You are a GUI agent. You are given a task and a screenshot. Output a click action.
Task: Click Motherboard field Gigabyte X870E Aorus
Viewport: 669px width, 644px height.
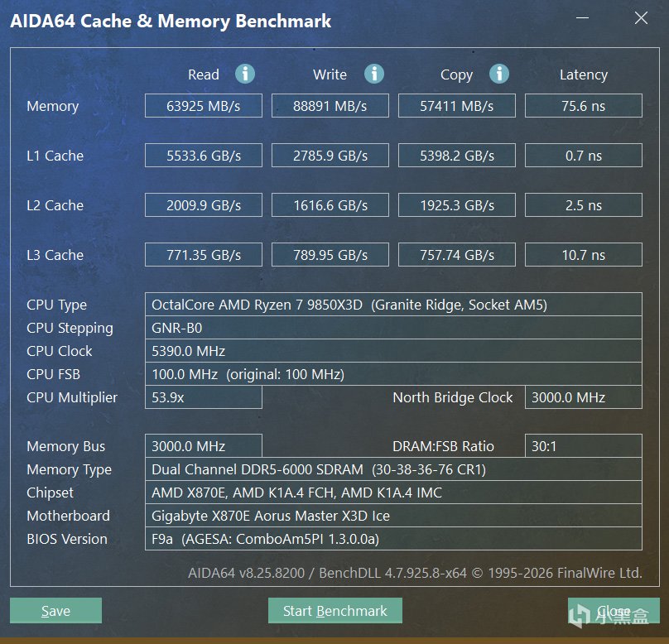coord(393,515)
